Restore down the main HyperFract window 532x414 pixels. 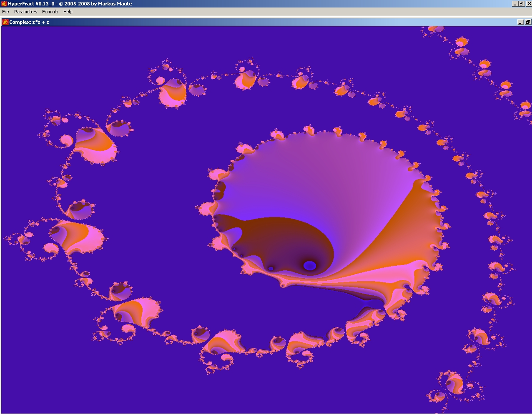(x=522, y=4)
